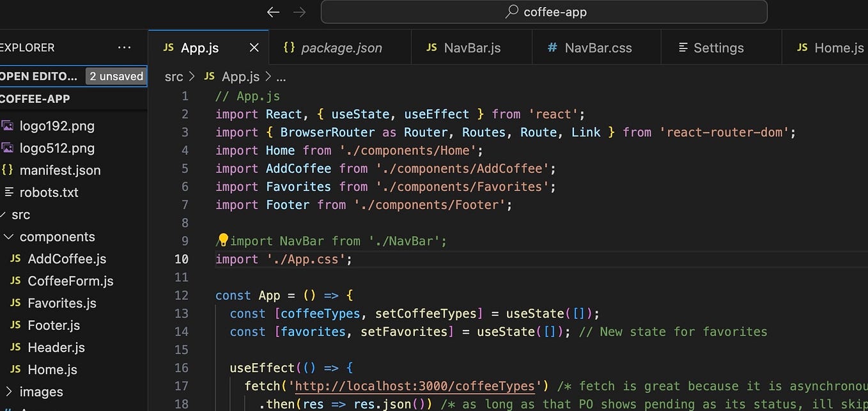868x411 pixels.
Task: Switch to the NavBar.css tab
Action: pyautogui.click(x=589, y=48)
